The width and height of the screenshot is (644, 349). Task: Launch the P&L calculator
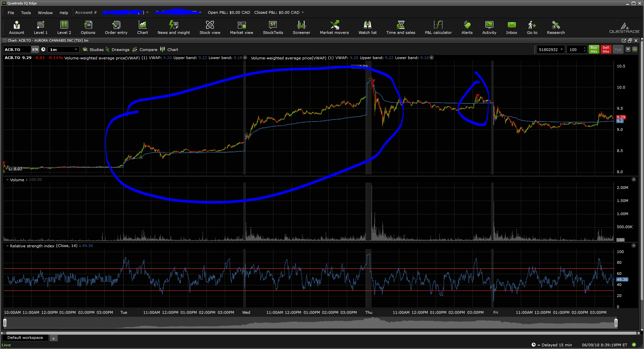coord(438,28)
